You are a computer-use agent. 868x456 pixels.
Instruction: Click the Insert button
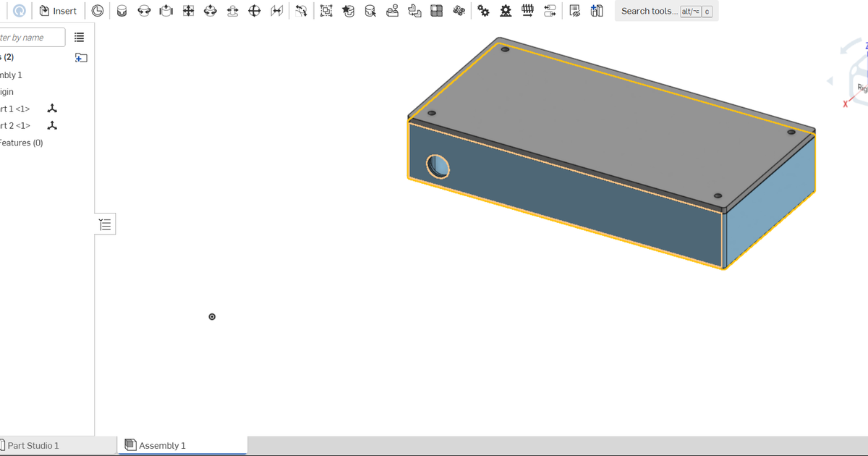(58, 11)
